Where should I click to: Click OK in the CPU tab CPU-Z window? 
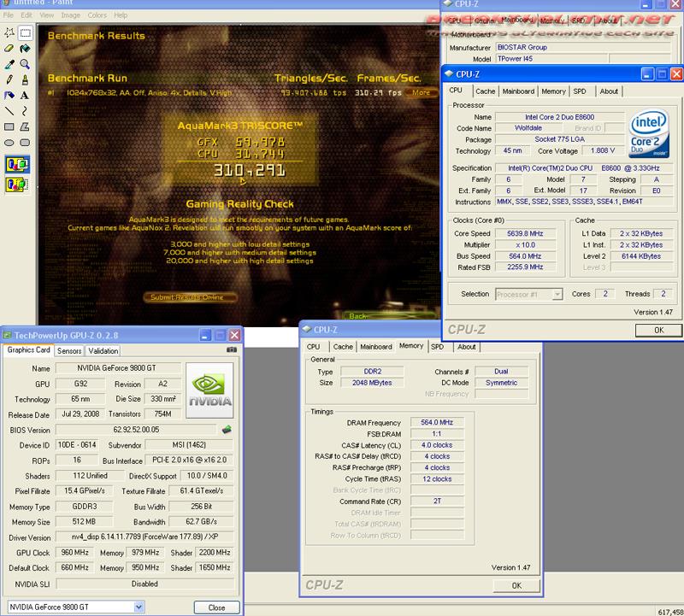click(658, 330)
